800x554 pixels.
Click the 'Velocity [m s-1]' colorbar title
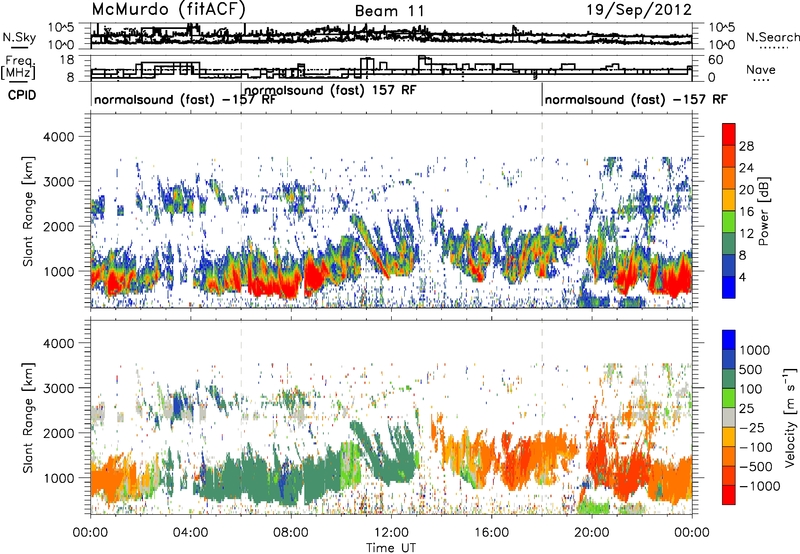click(x=790, y=416)
